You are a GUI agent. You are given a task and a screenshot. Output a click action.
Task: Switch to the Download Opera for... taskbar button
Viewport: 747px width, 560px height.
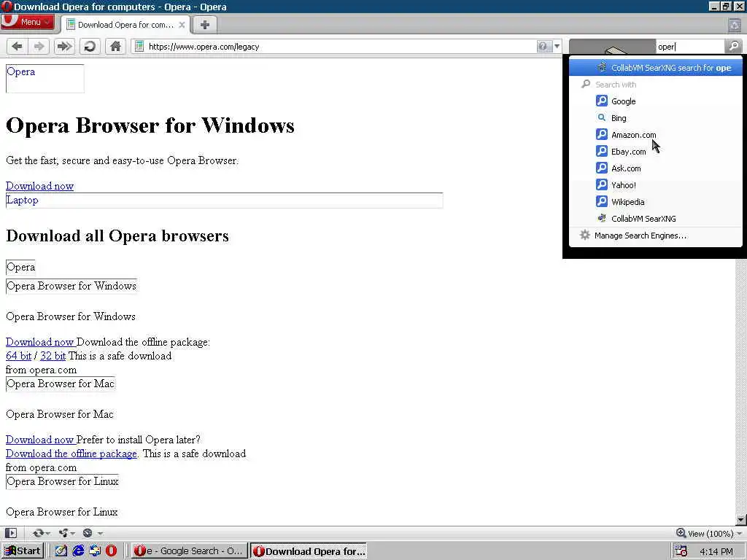[x=309, y=551]
